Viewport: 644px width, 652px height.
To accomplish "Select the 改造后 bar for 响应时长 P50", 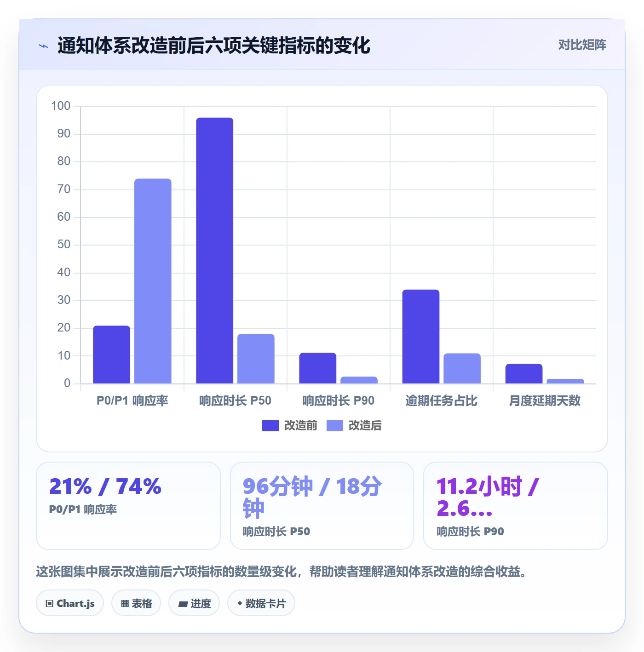I will click(256, 359).
